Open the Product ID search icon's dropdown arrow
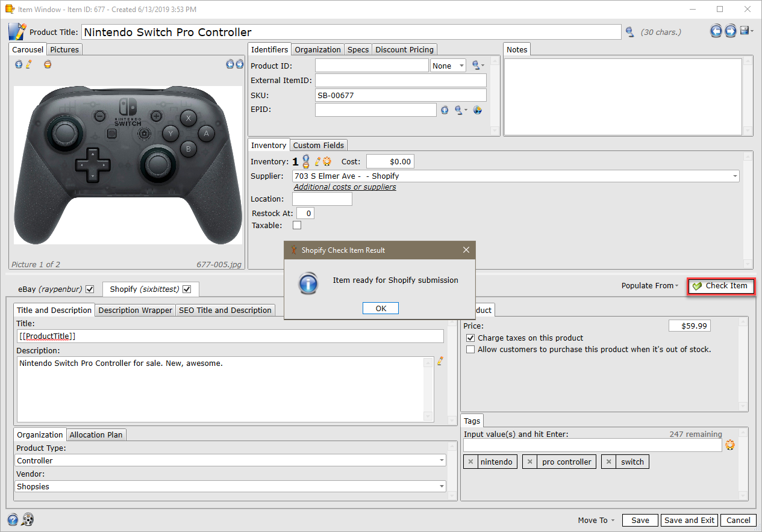Image resolution: width=762 pixels, height=532 pixels. coord(483,66)
